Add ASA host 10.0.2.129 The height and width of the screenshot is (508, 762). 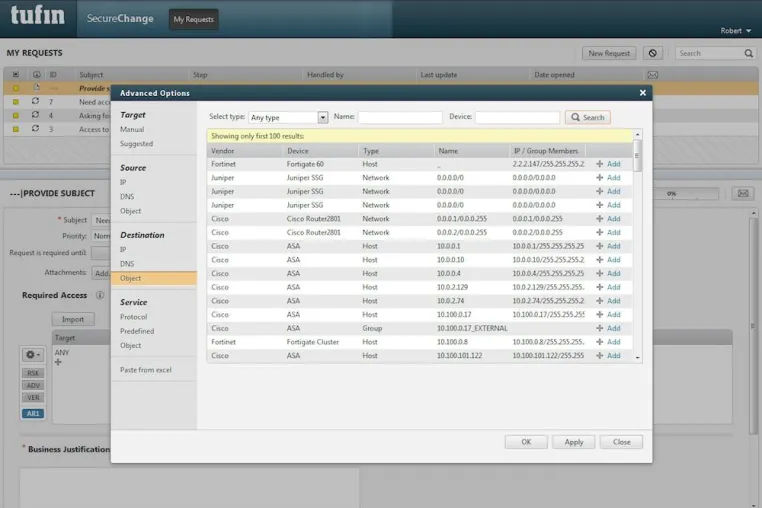tap(608, 287)
